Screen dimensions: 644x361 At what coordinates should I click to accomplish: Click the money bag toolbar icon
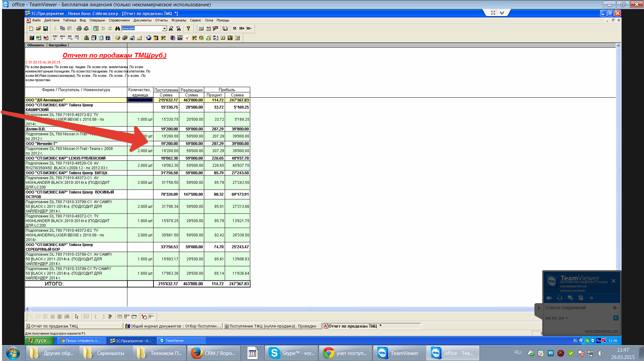tap(86, 38)
